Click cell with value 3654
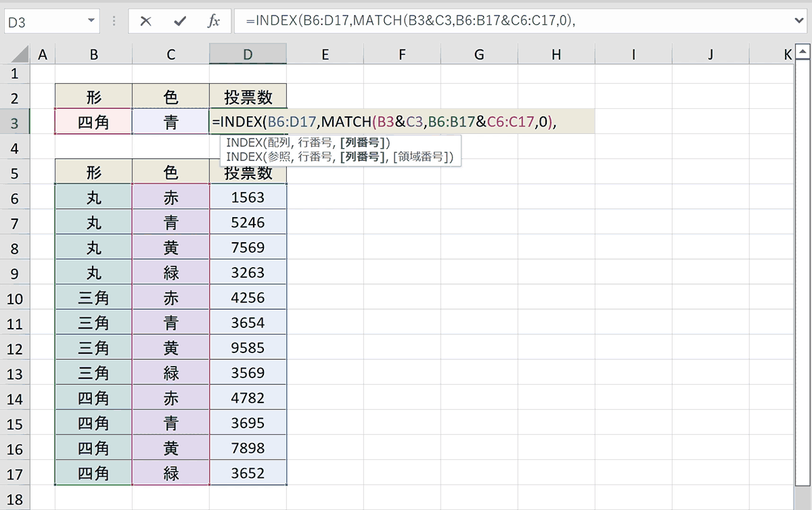Screen dimensions: 812x510 (x=248, y=323)
